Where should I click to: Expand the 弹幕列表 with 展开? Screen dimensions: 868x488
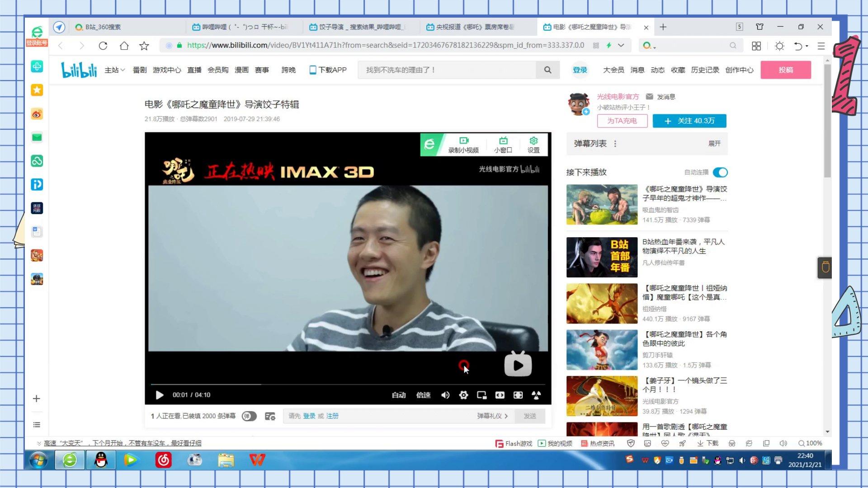tap(714, 144)
